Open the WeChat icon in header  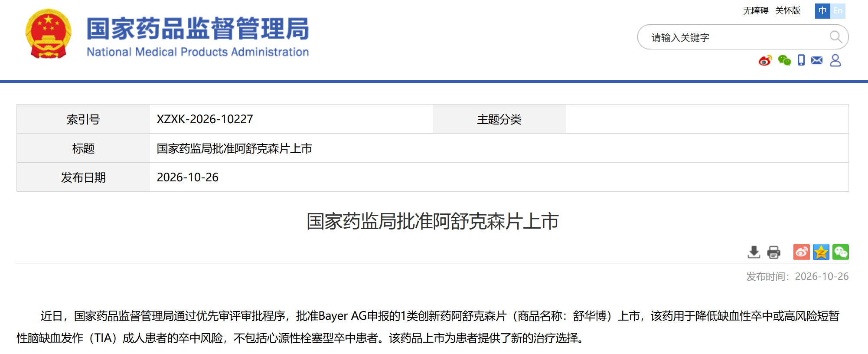pyautogui.click(x=784, y=60)
